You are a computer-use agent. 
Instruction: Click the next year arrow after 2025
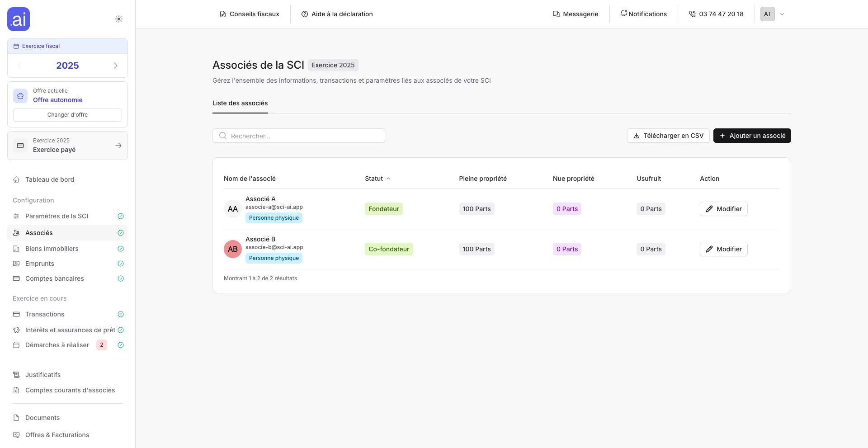pyautogui.click(x=116, y=66)
